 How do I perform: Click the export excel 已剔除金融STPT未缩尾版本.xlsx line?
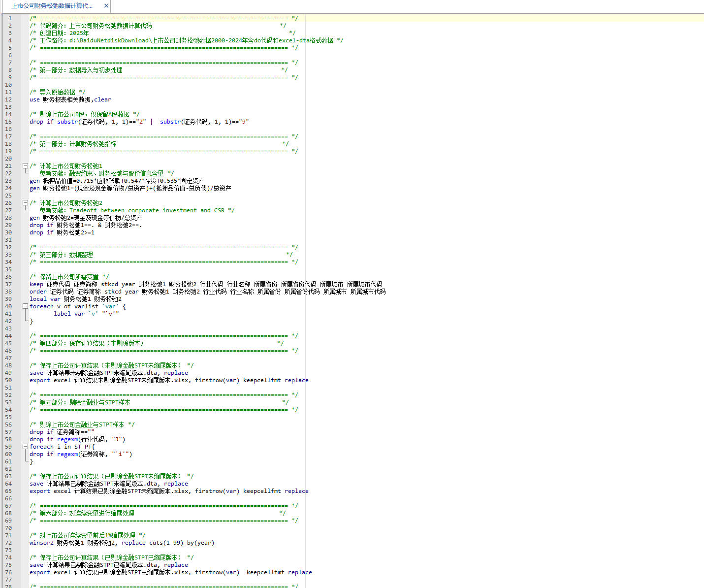pyautogui.click(x=169, y=491)
